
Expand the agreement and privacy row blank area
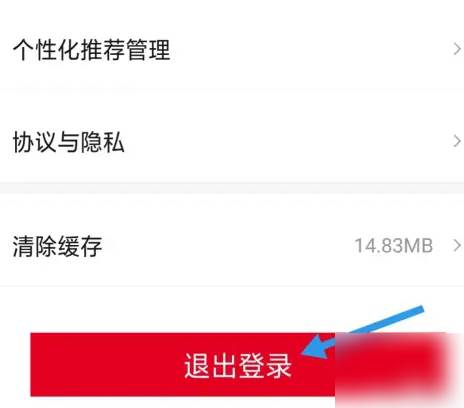[x=287, y=142]
